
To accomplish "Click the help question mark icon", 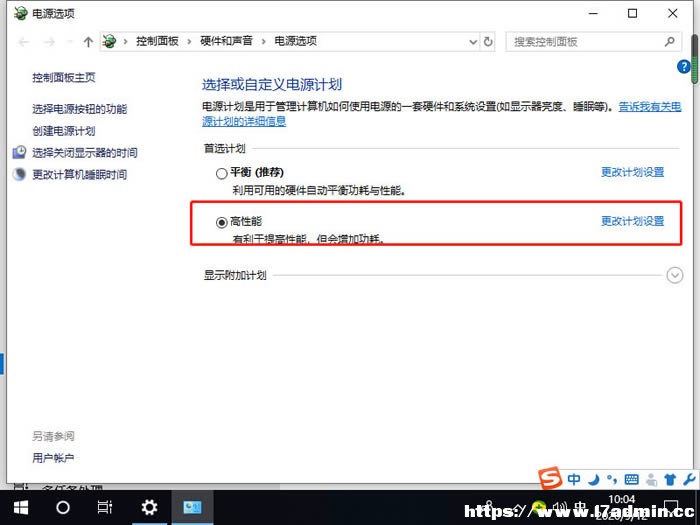I will pos(683,67).
